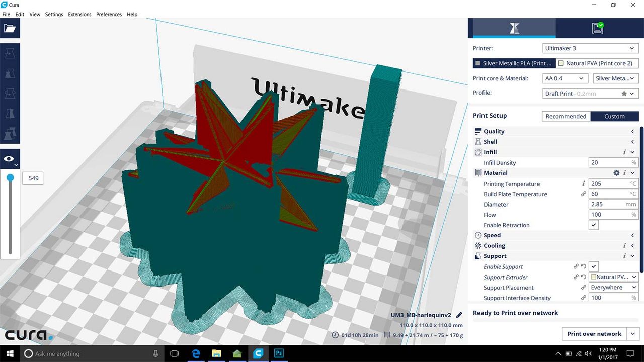Open file with the folder icon
Viewport: 644px width, 362px height.
[10, 28]
